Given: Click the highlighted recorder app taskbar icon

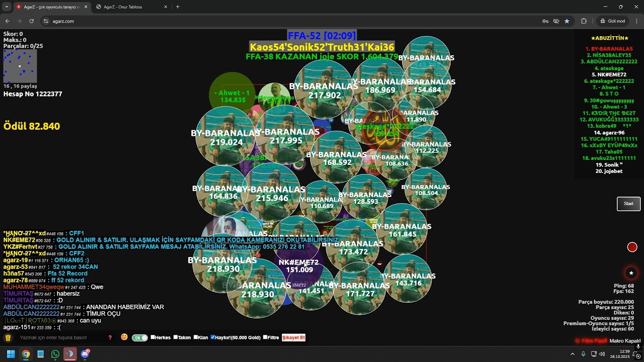Looking at the screenshot, I should point(70,354).
